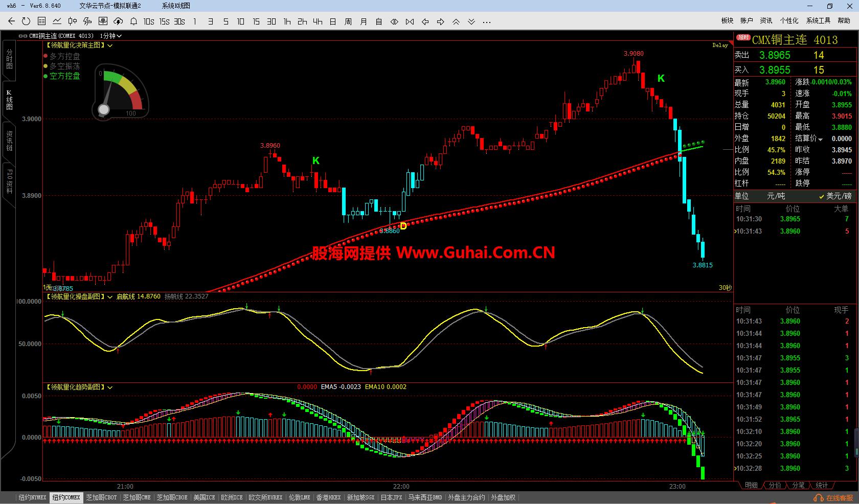
Task: Select the 分时图 vertical side tab
Action: point(9,60)
